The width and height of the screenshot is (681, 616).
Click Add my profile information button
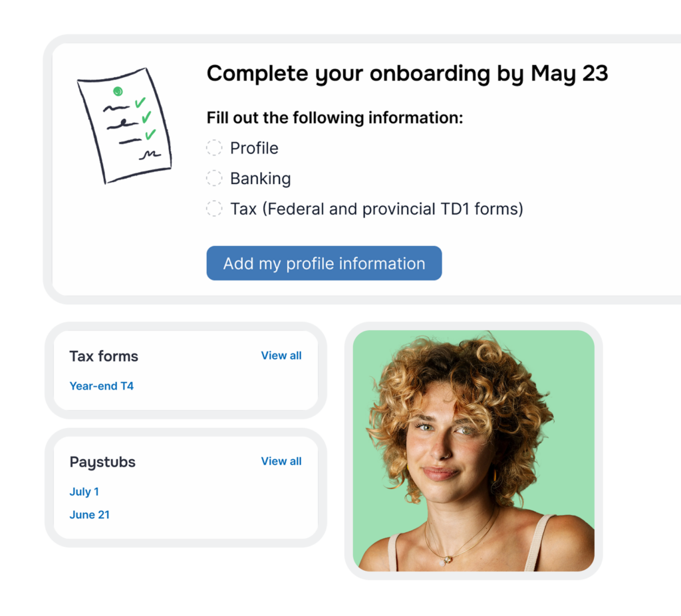324,263
